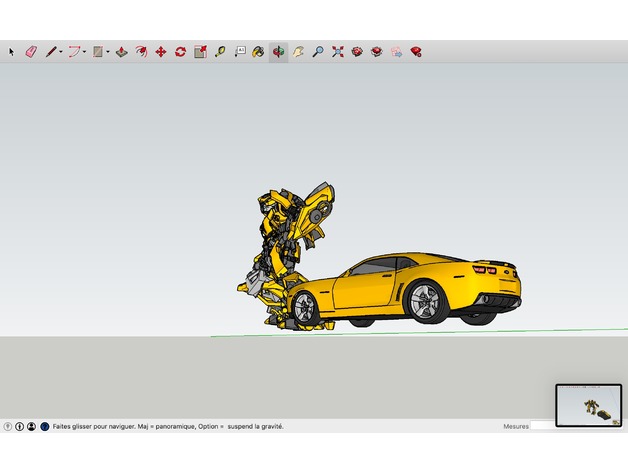Open the Rectangle shapes dropdown arrow
This screenshot has height=472, width=628.
108,52
